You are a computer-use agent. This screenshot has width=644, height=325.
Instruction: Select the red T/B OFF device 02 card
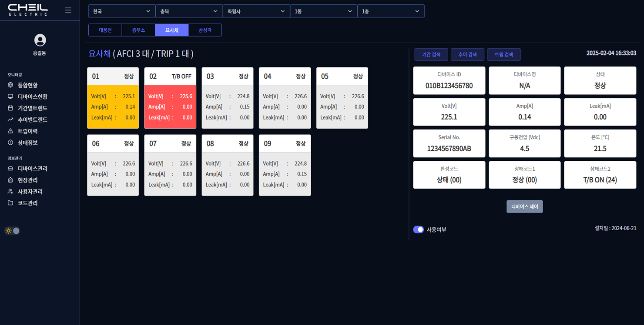click(x=170, y=98)
